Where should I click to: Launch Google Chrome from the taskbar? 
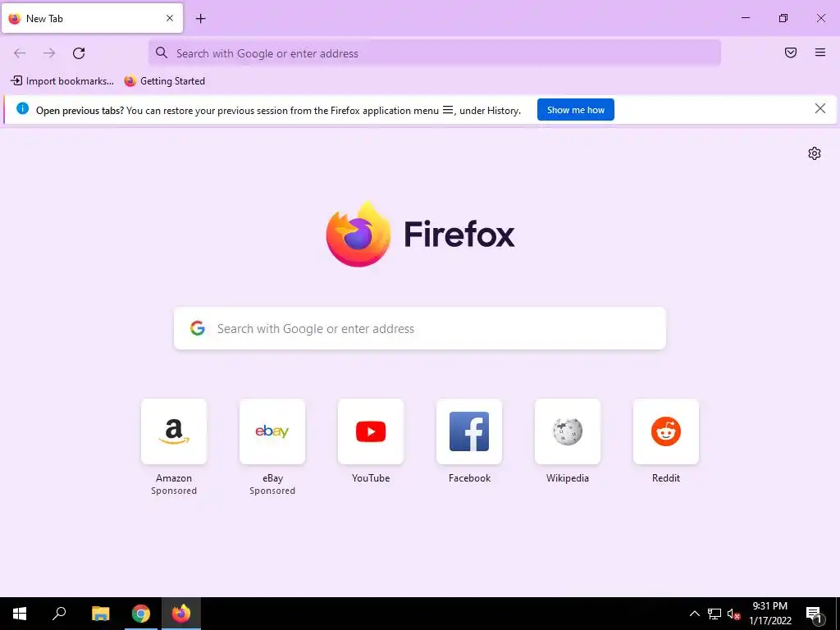tap(141, 614)
